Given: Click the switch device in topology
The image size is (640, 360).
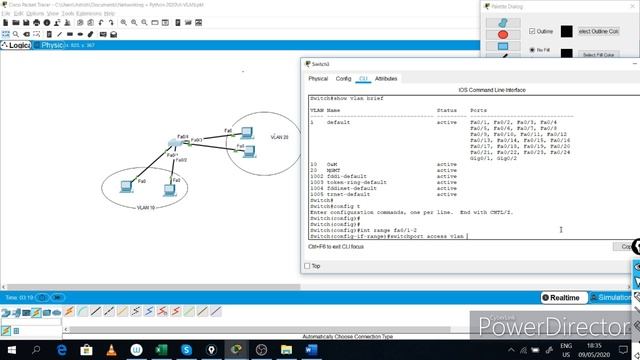Looking at the screenshot, I should [176, 142].
